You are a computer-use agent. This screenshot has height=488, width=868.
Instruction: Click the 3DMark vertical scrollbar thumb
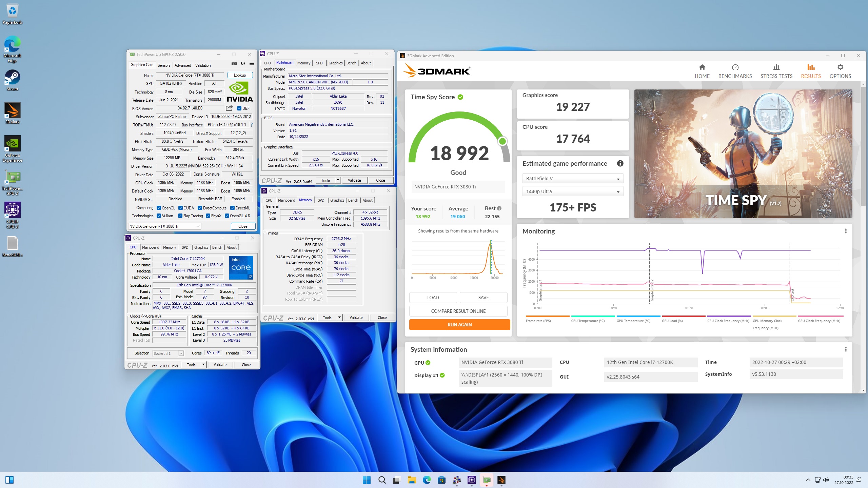pyautogui.click(x=863, y=146)
